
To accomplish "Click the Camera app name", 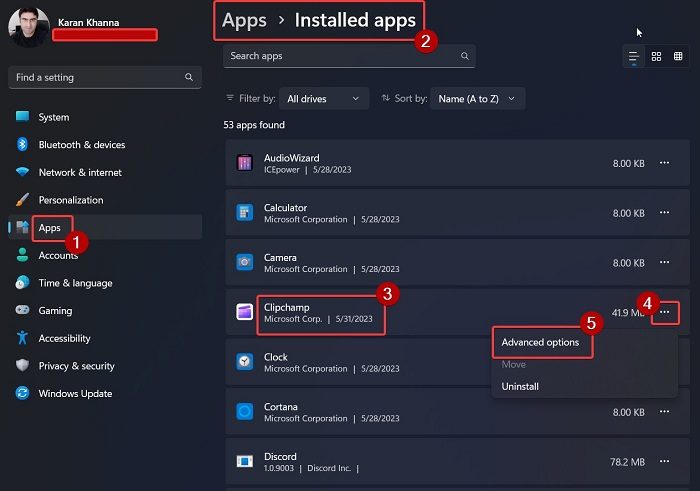I will [x=280, y=258].
